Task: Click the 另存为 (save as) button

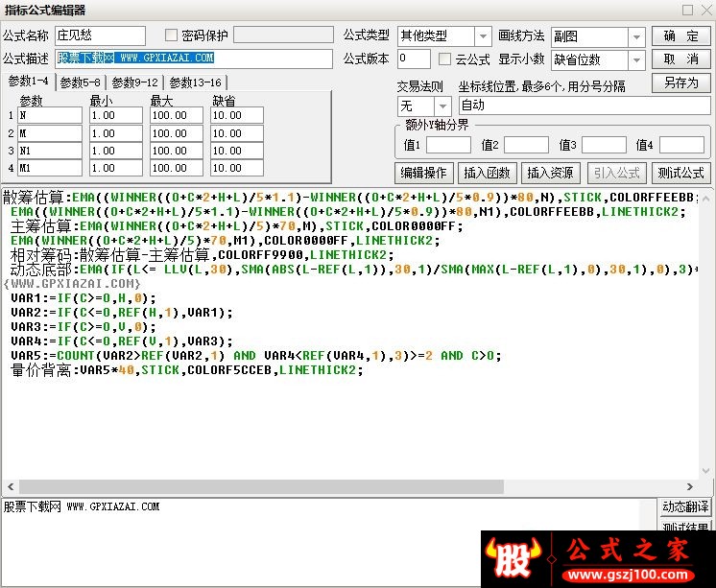Action: 680,82
